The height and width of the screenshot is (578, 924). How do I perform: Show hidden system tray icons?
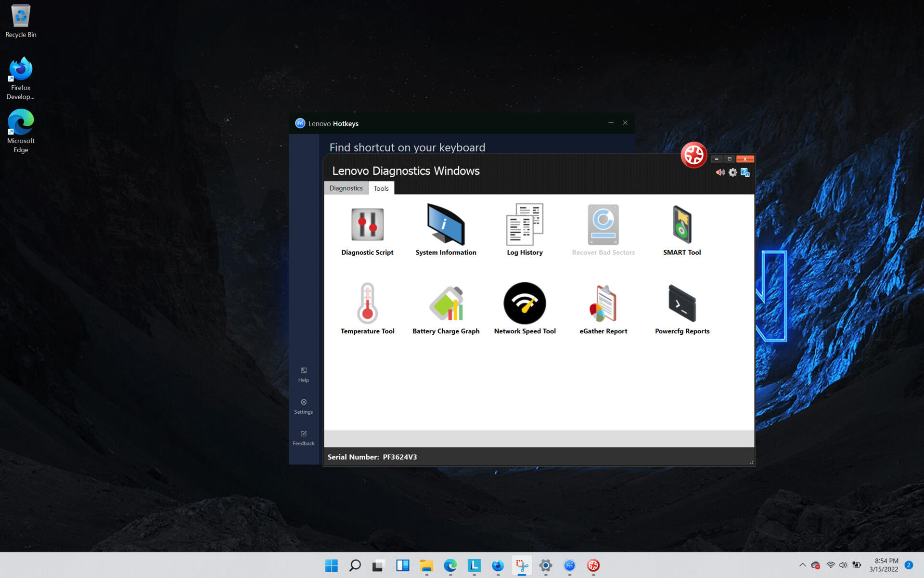pos(802,565)
